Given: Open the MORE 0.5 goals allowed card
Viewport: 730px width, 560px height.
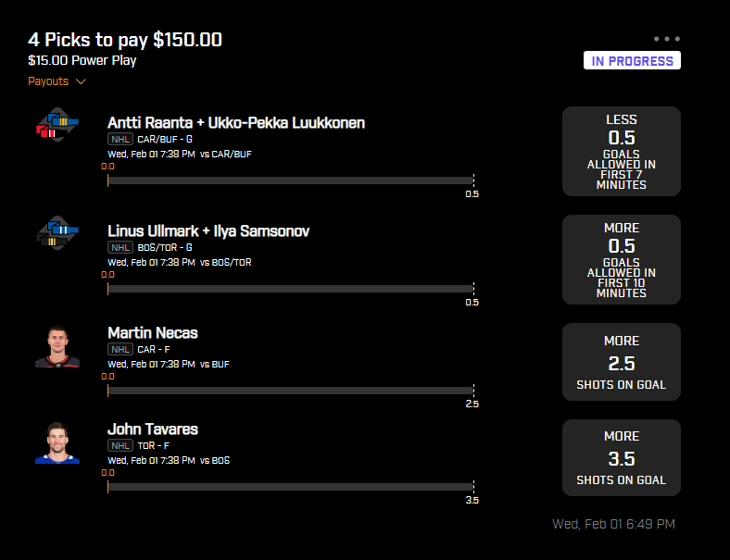Looking at the screenshot, I should pyautogui.click(x=621, y=259).
